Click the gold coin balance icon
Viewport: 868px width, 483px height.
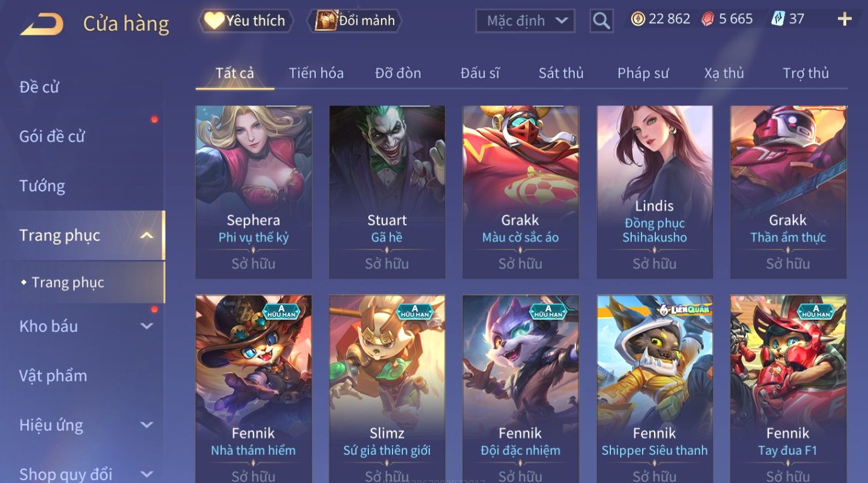tap(637, 19)
